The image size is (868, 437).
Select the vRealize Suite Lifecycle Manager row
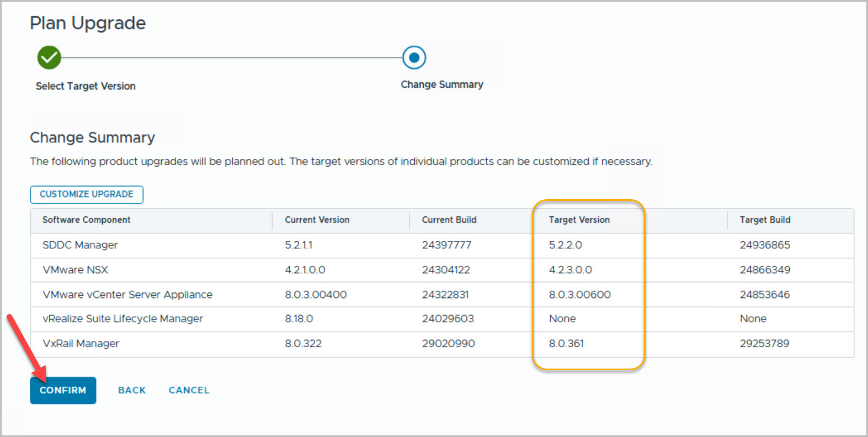point(123,319)
